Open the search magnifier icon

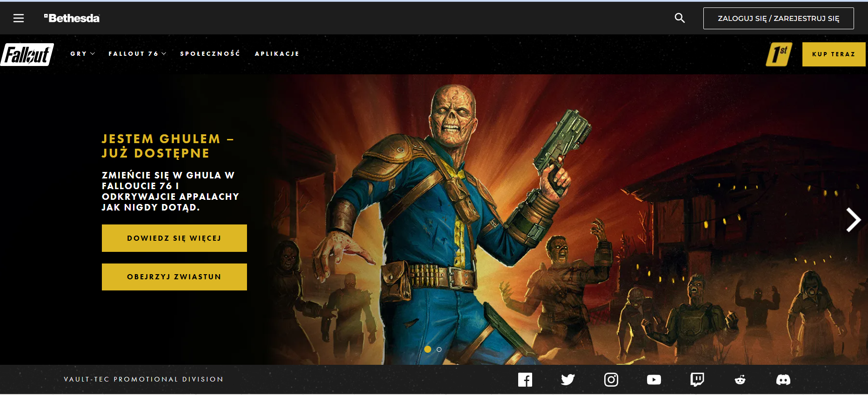[680, 18]
